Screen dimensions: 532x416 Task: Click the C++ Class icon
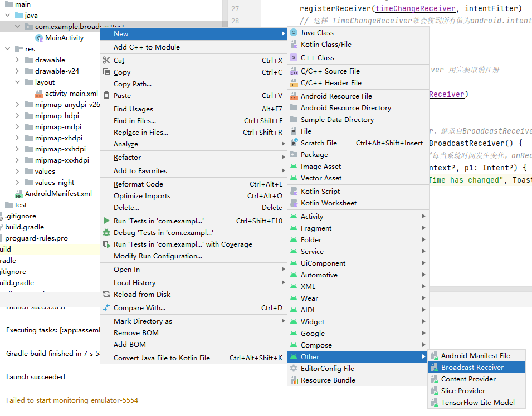(294, 58)
